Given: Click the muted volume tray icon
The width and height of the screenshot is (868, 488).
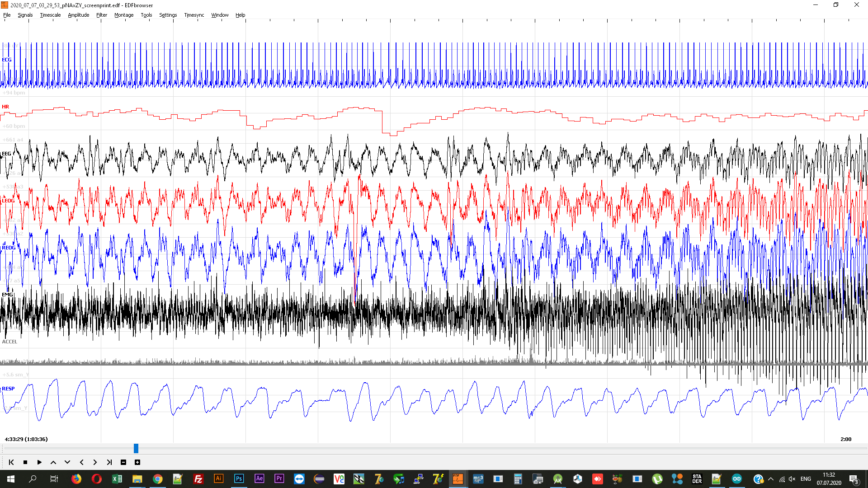Looking at the screenshot, I should point(792,479).
